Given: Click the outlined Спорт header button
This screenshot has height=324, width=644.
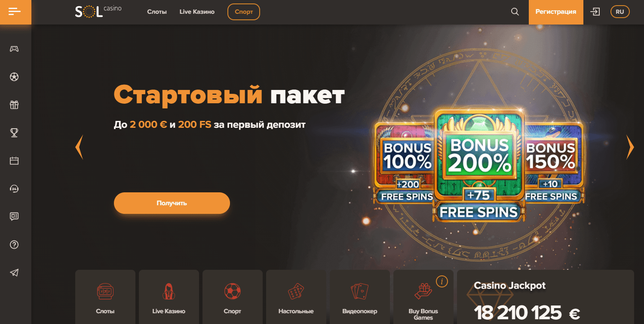Looking at the screenshot, I should coord(244,12).
